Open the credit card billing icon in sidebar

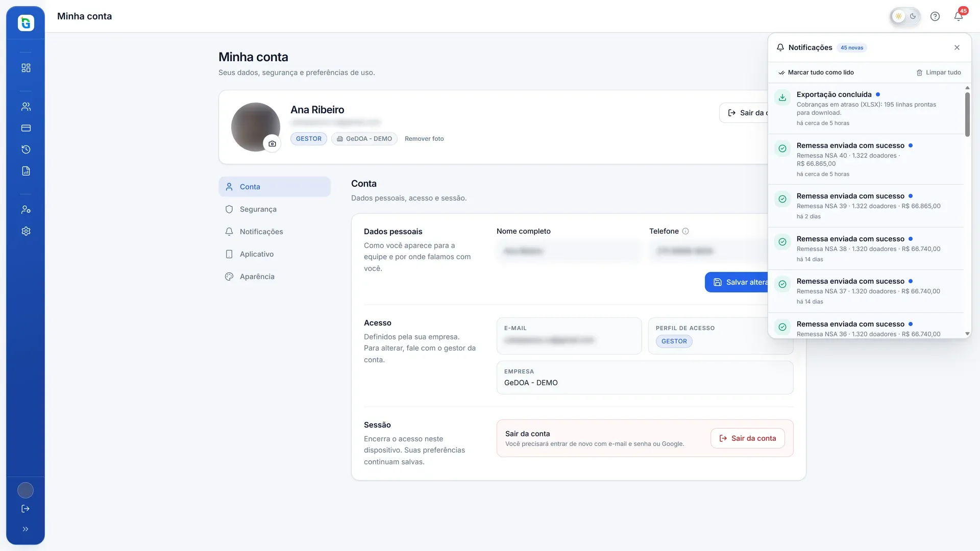coord(26,128)
